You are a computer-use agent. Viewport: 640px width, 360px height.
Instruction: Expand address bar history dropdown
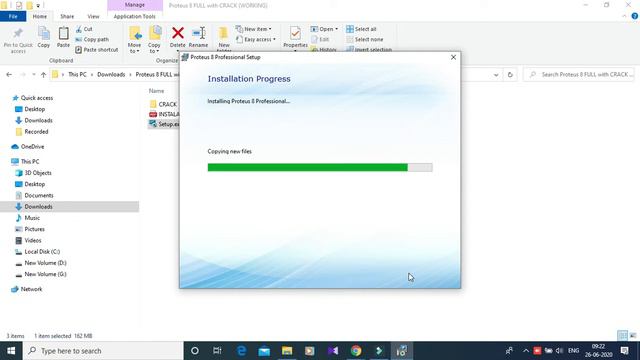(496, 75)
